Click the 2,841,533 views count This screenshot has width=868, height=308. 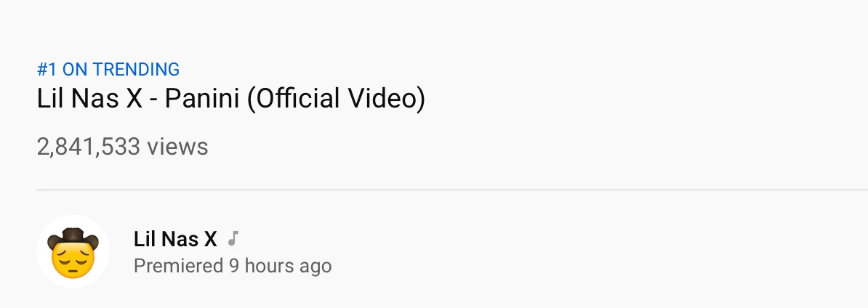point(122,147)
